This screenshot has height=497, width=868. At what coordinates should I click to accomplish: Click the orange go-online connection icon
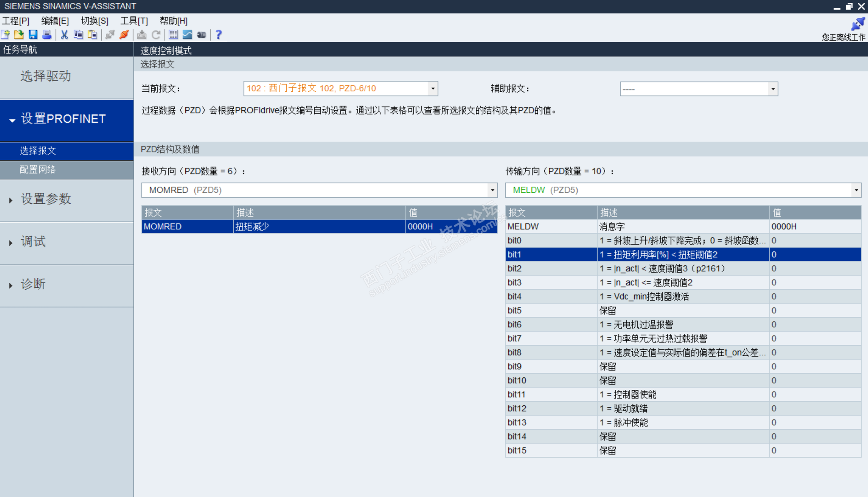(124, 35)
